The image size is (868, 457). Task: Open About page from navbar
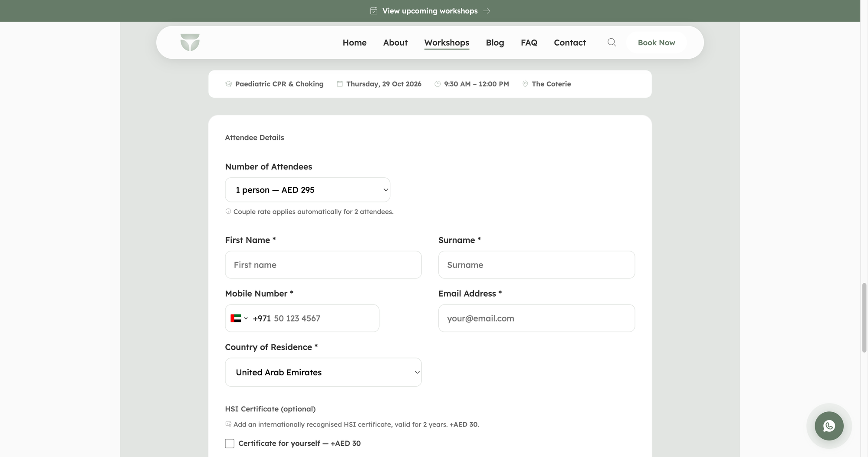tap(395, 43)
